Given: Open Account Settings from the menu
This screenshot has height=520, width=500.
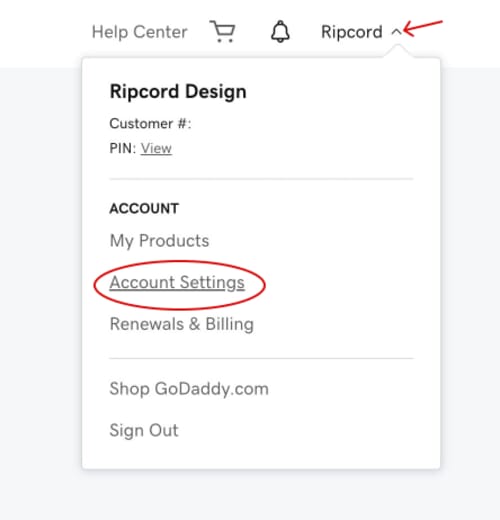Looking at the screenshot, I should [177, 283].
